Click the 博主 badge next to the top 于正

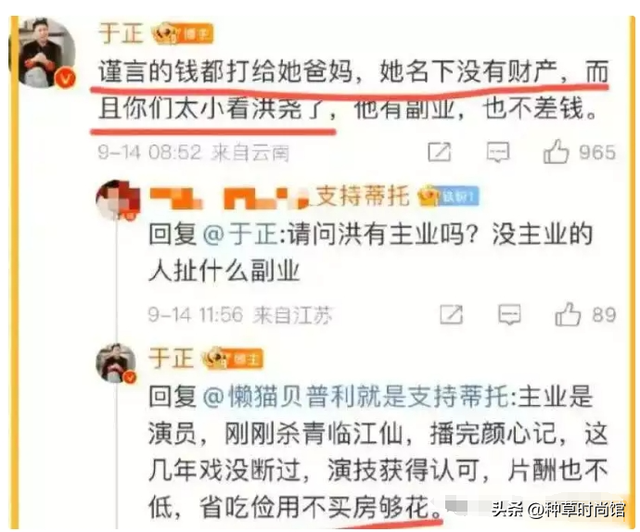pos(182,34)
